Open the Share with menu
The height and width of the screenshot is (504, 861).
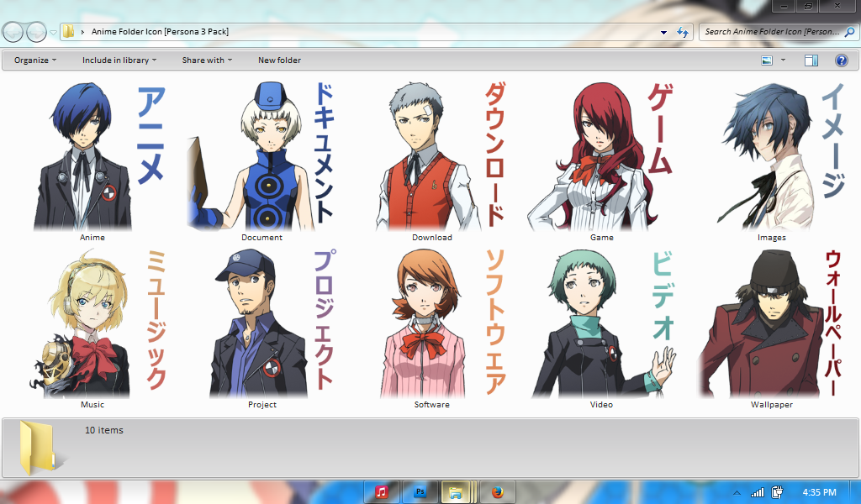(x=207, y=60)
